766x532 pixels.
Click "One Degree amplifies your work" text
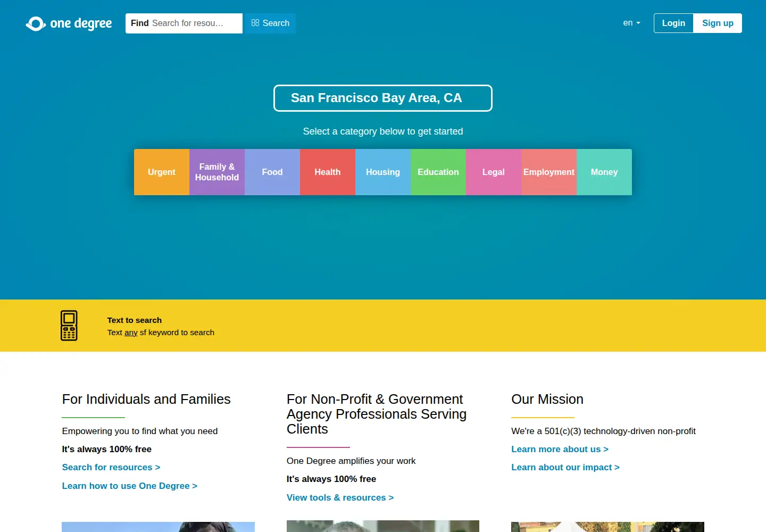point(351,461)
